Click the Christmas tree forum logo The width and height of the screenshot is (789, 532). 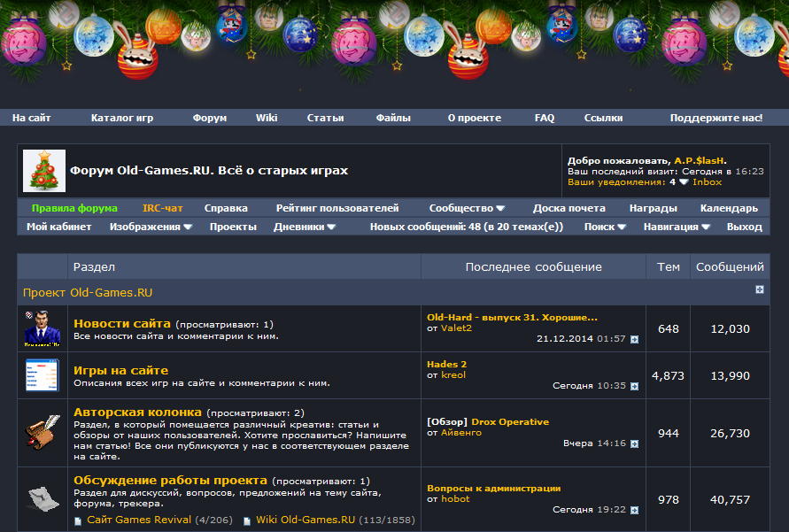point(44,171)
